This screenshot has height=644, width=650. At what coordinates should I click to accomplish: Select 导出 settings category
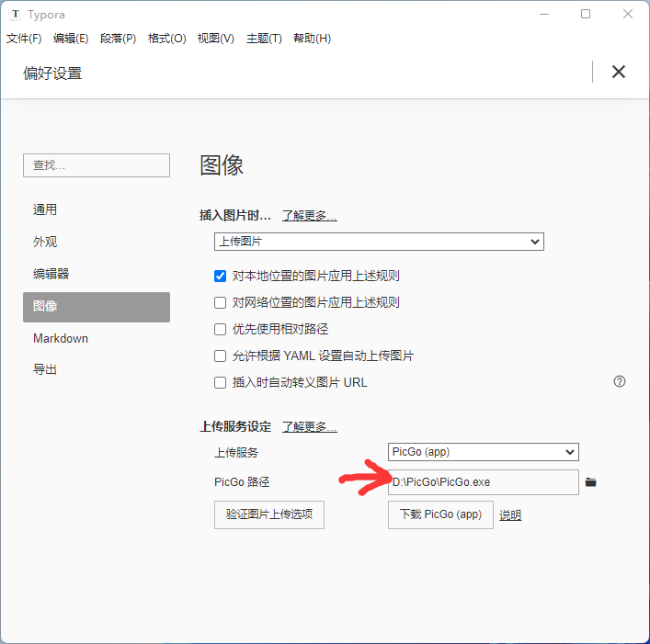click(97, 369)
